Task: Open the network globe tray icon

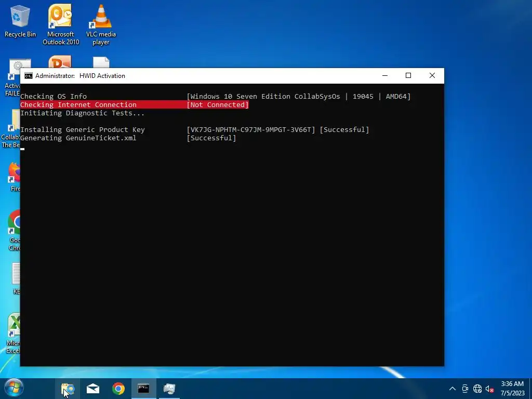Action: point(477,389)
